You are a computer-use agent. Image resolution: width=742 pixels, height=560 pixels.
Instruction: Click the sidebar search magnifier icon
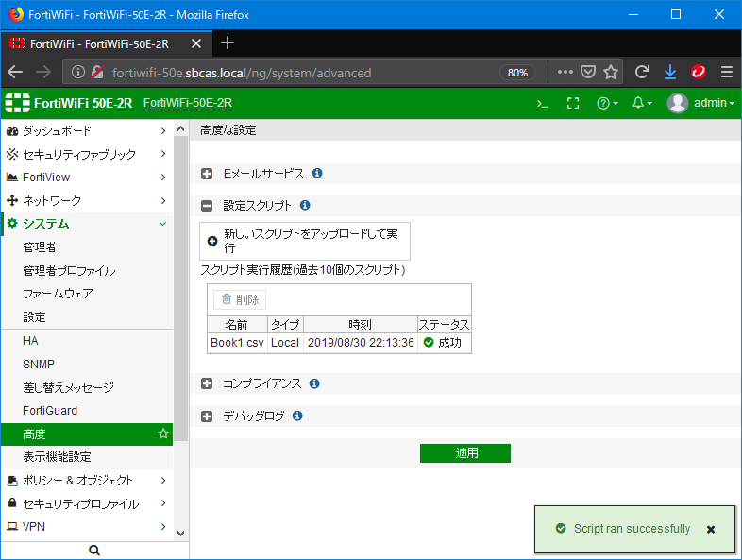click(94, 550)
